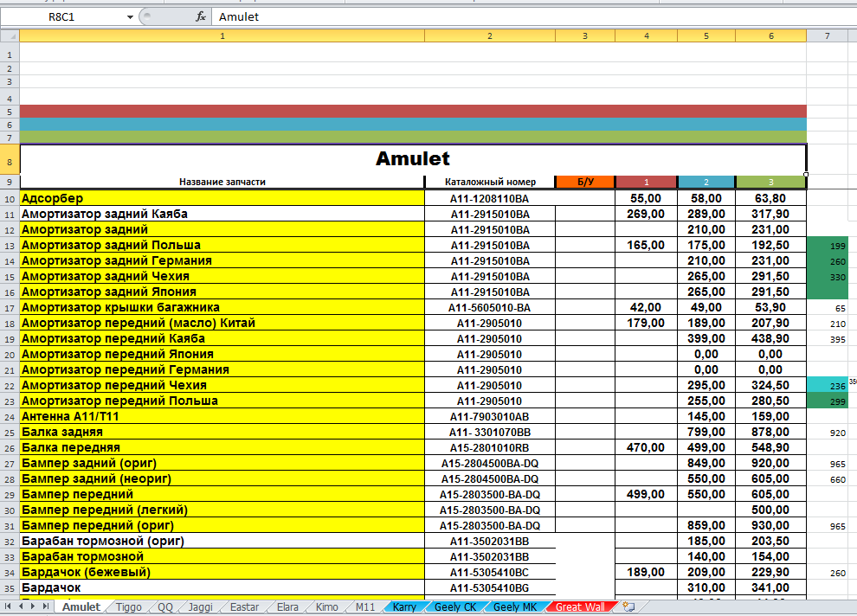Click the Название запчасти header cell

pyautogui.click(x=222, y=182)
